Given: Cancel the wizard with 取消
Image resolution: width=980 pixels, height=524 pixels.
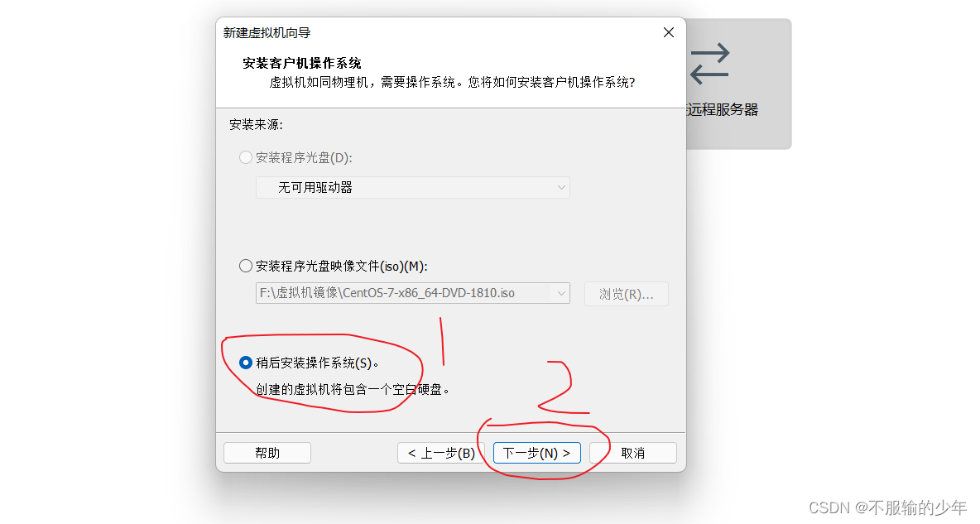Looking at the screenshot, I should pyautogui.click(x=632, y=453).
